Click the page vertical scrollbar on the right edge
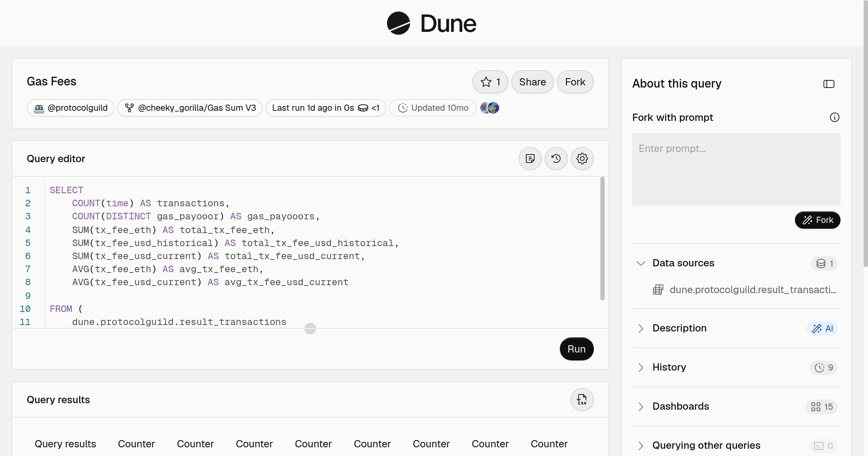This screenshot has width=868, height=456. (865, 134)
